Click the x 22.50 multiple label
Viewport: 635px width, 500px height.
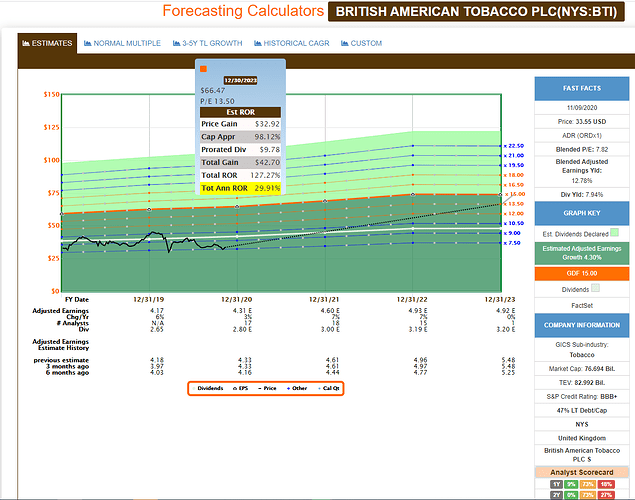coord(514,146)
